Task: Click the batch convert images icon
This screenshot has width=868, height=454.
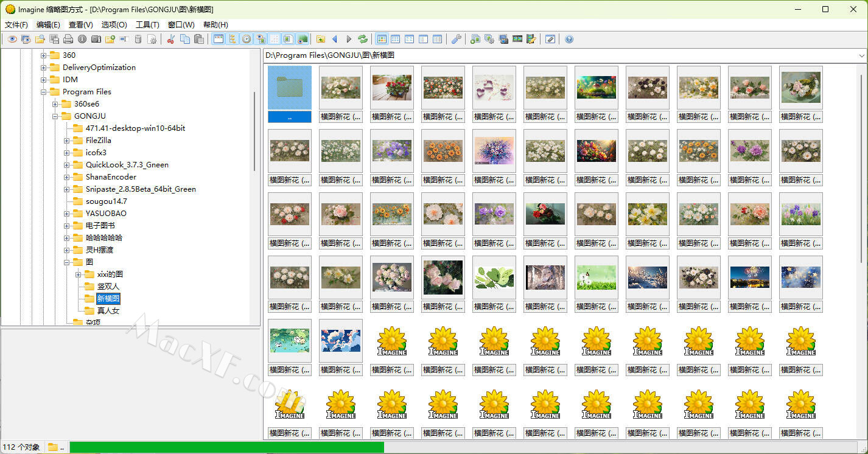Action: pyautogui.click(x=475, y=39)
